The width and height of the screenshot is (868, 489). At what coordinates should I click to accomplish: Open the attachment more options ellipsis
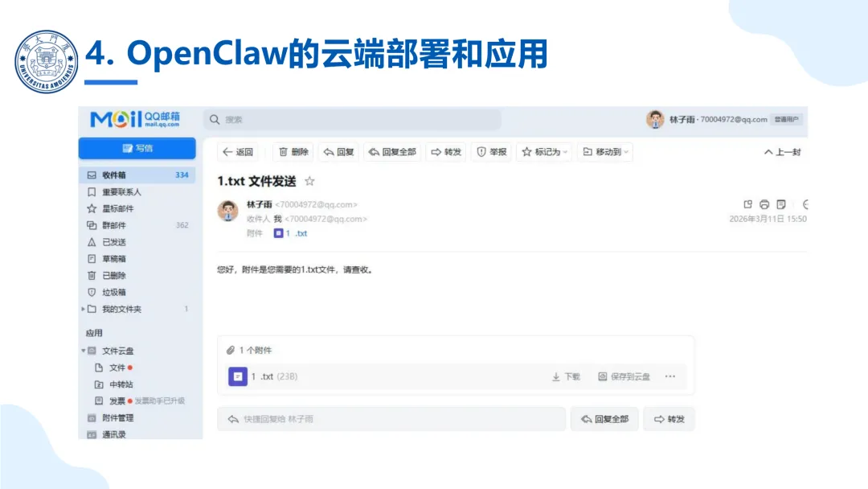point(670,376)
